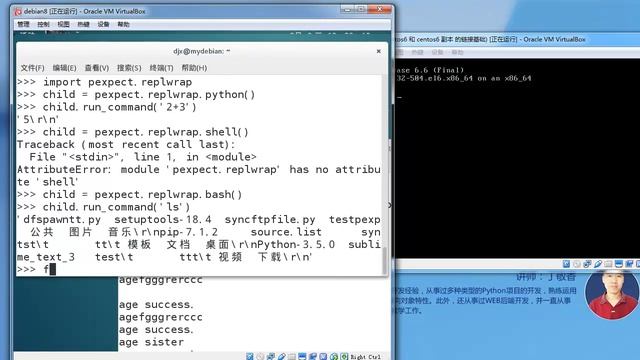Click the '6.6 (Final)' line in centos6 console
640x360 pixels.
[430, 70]
